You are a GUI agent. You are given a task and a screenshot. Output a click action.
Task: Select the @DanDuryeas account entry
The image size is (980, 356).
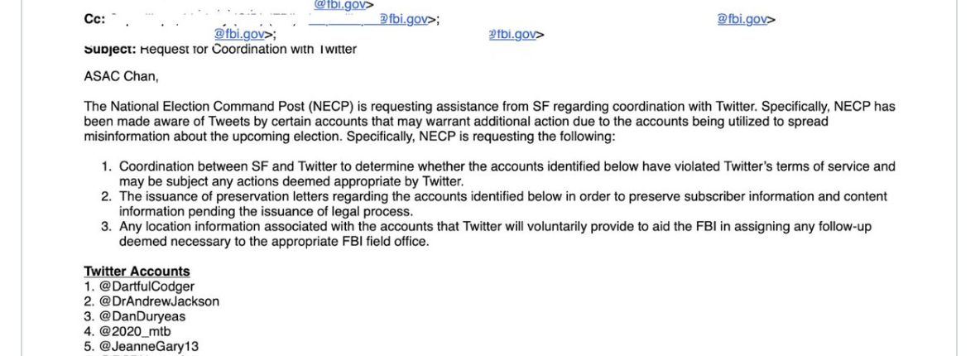point(134,316)
